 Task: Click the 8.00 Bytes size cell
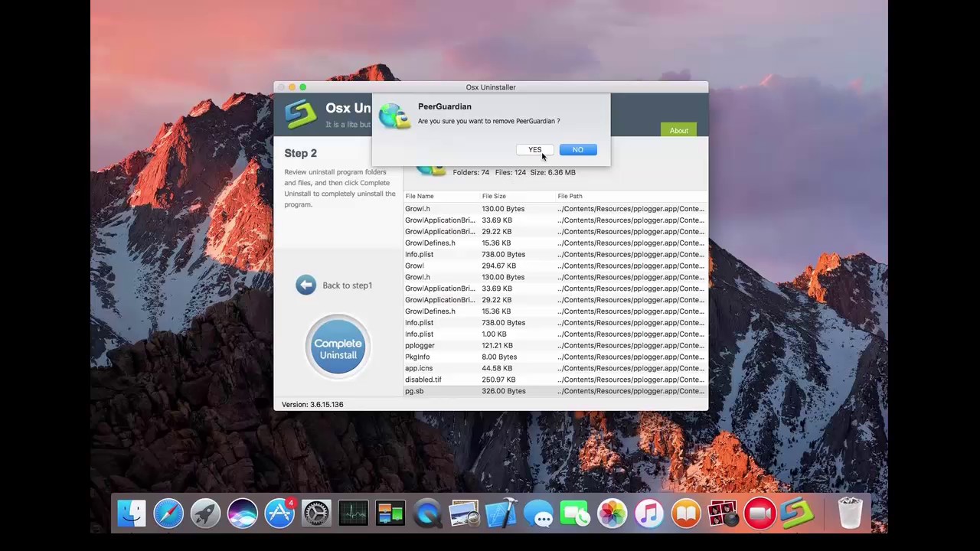[x=499, y=357]
